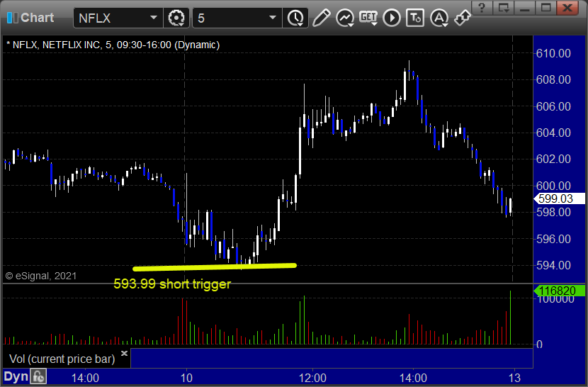Viewport: 588px width, 387px height.
Task: Click the current price marker 599.03
Action: point(559,198)
